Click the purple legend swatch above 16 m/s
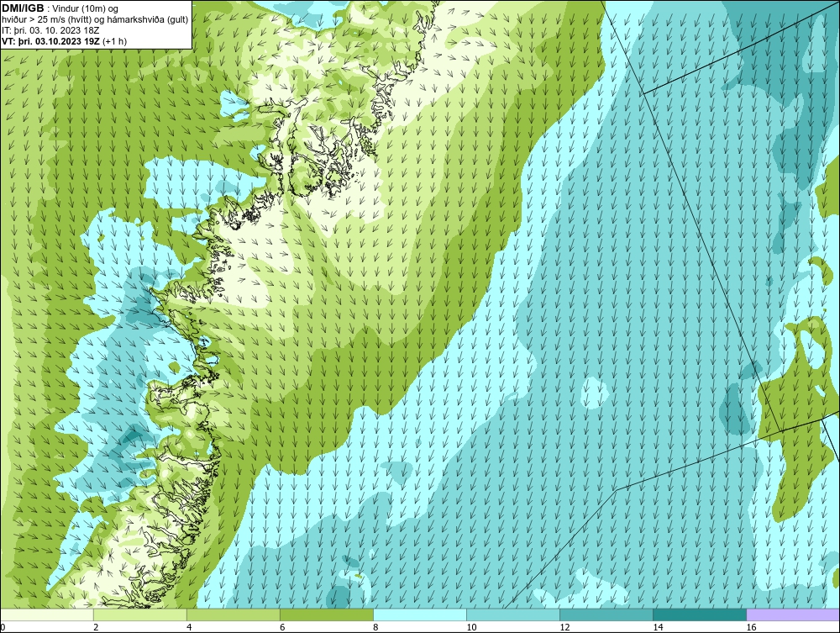 click(x=793, y=615)
